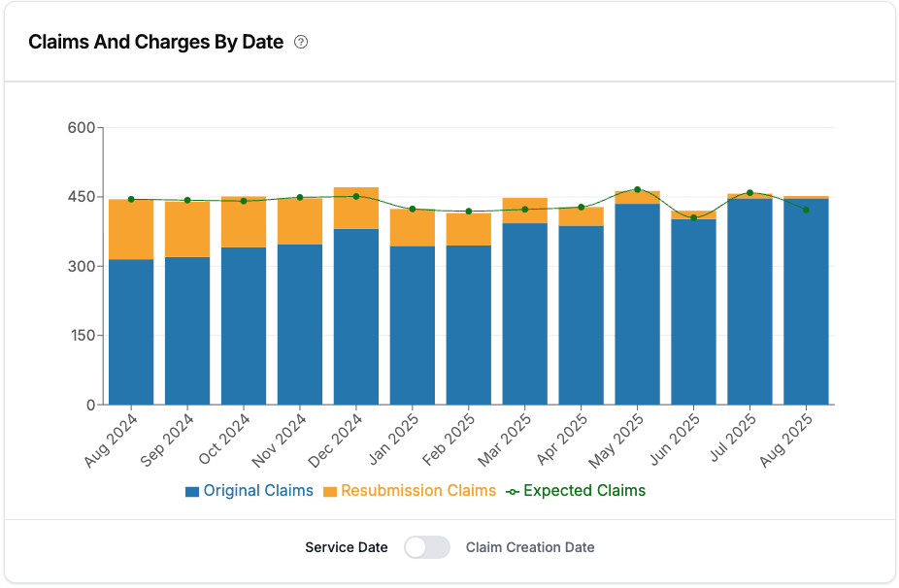Click the Aug 2024 blue bar
This screenshot has width=899, height=588.
131,332
